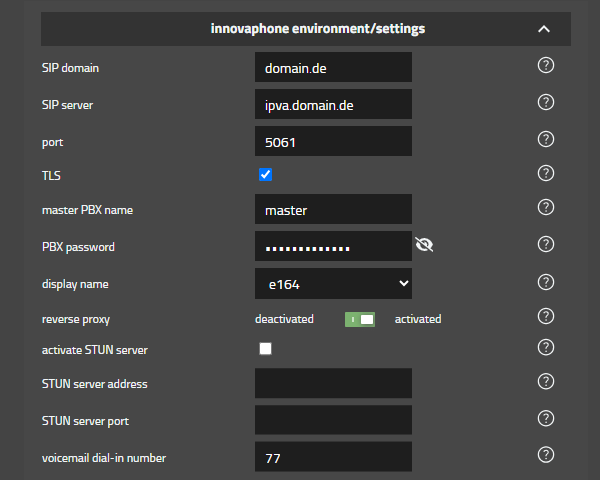Open help icon for activate STUN server

coord(546,347)
